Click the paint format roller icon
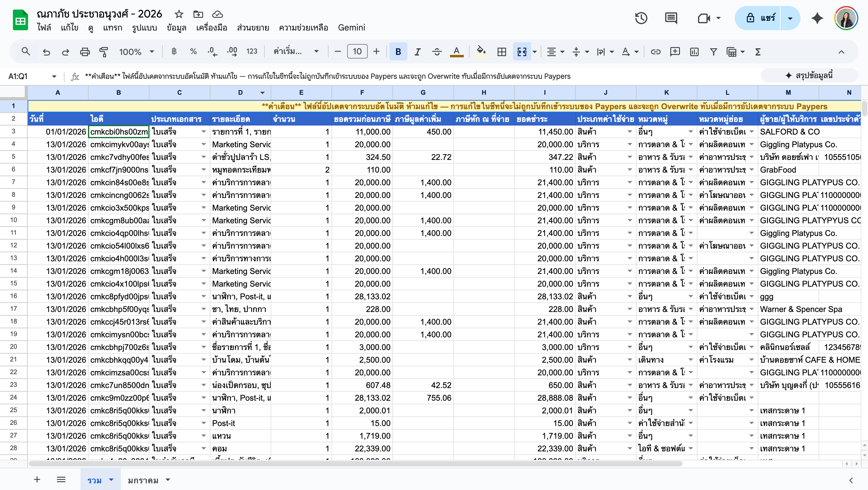This screenshot has width=868, height=490. [104, 52]
